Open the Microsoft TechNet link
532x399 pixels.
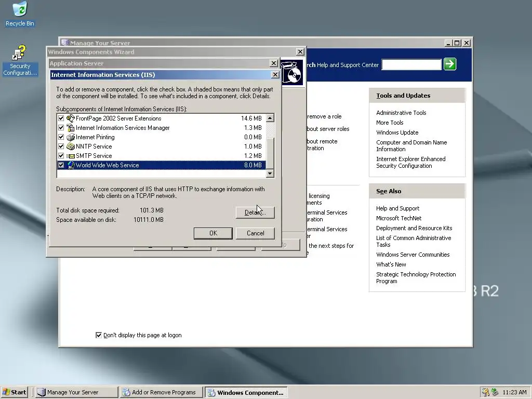tap(398, 218)
